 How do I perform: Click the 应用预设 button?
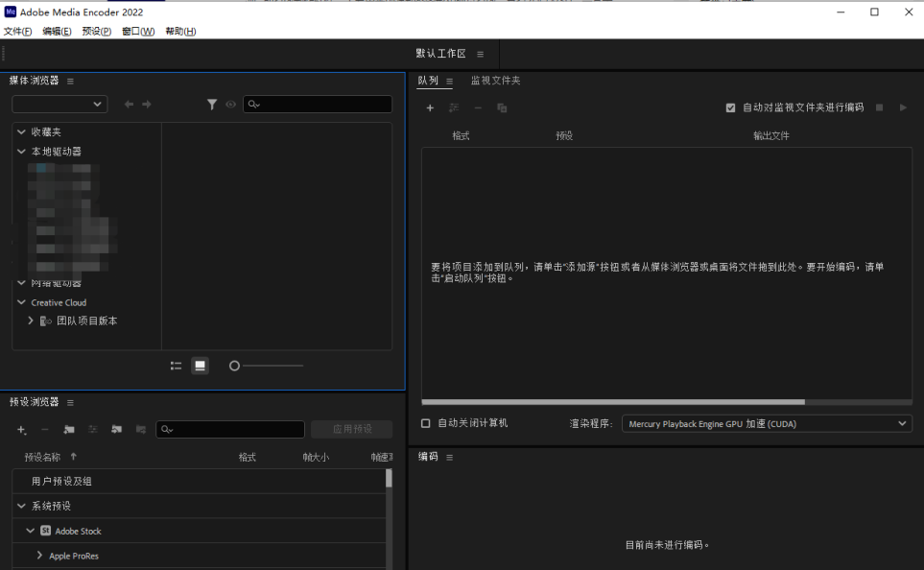point(352,429)
